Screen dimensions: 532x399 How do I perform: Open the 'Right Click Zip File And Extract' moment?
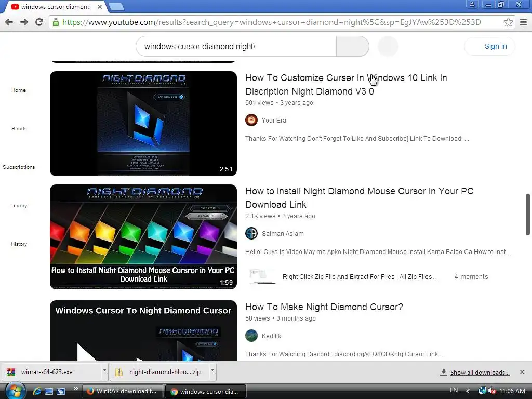tap(360, 277)
